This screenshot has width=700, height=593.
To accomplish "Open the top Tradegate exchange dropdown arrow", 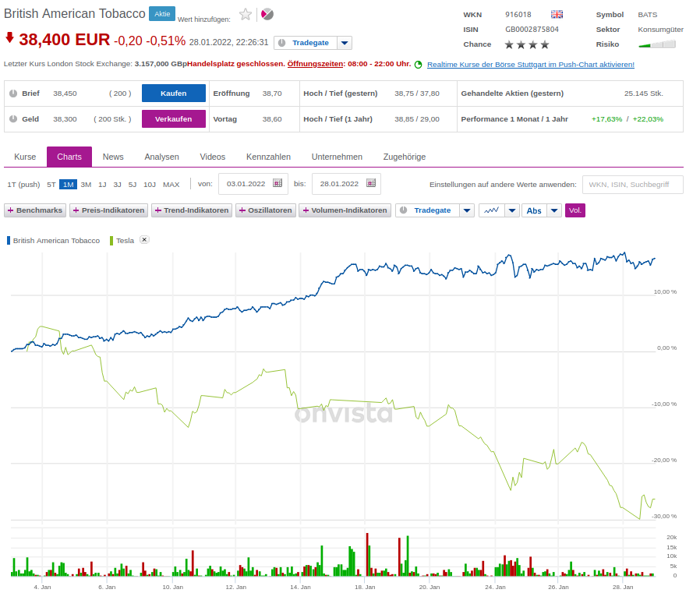I will pyautogui.click(x=345, y=43).
